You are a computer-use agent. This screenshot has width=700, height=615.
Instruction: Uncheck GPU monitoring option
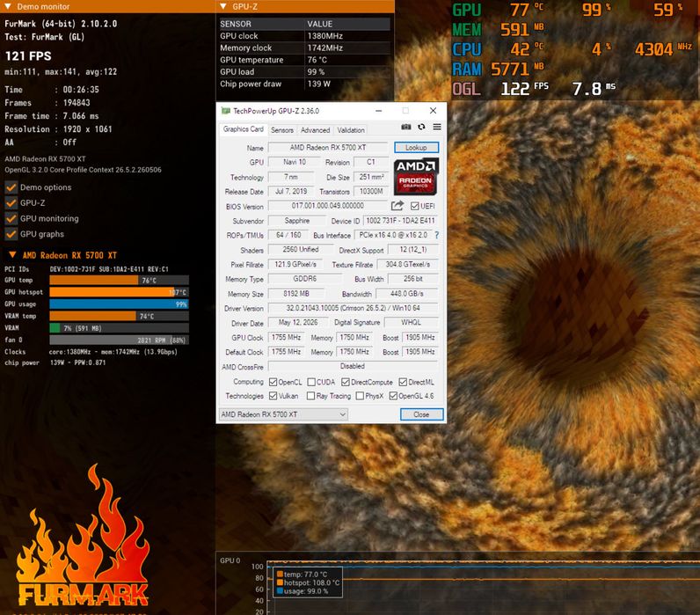(x=11, y=219)
